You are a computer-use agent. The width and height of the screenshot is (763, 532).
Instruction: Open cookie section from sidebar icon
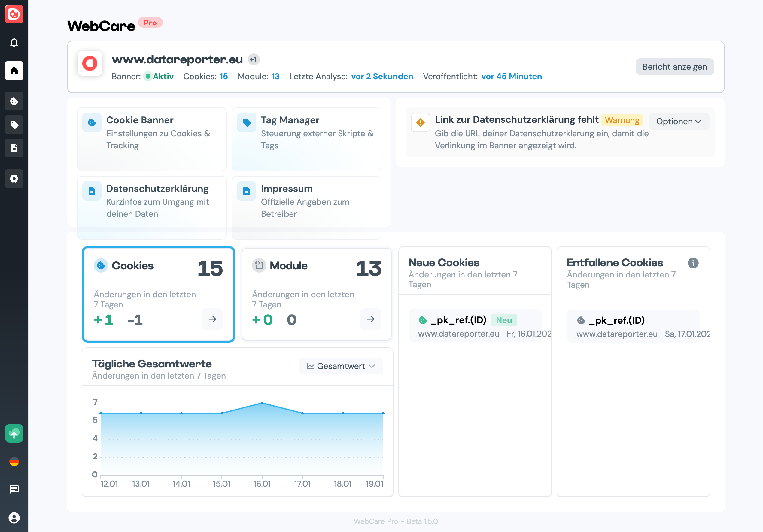[14, 101]
